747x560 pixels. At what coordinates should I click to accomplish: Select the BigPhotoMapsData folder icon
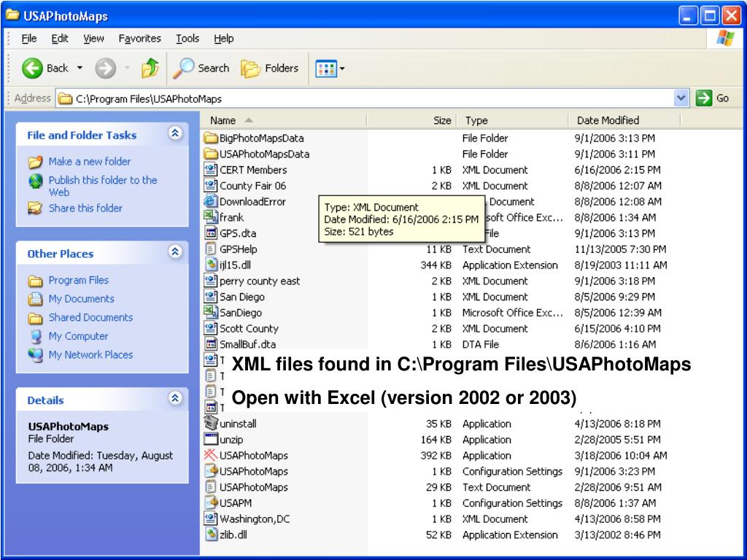tap(210, 138)
